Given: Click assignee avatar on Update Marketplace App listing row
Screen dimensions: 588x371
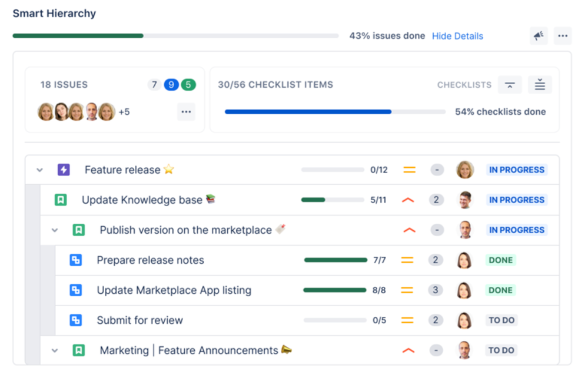Looking at the screenshot, I should click(464, 290).
